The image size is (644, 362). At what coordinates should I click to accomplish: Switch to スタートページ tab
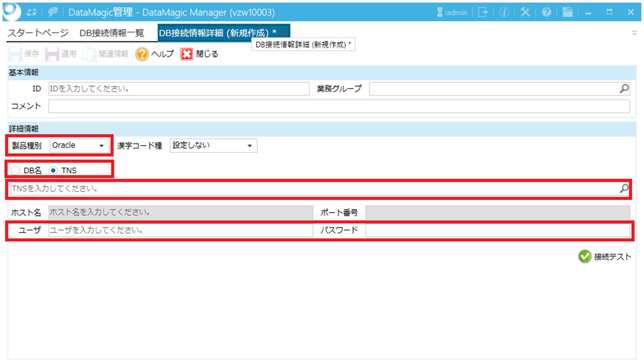[38, 33]
